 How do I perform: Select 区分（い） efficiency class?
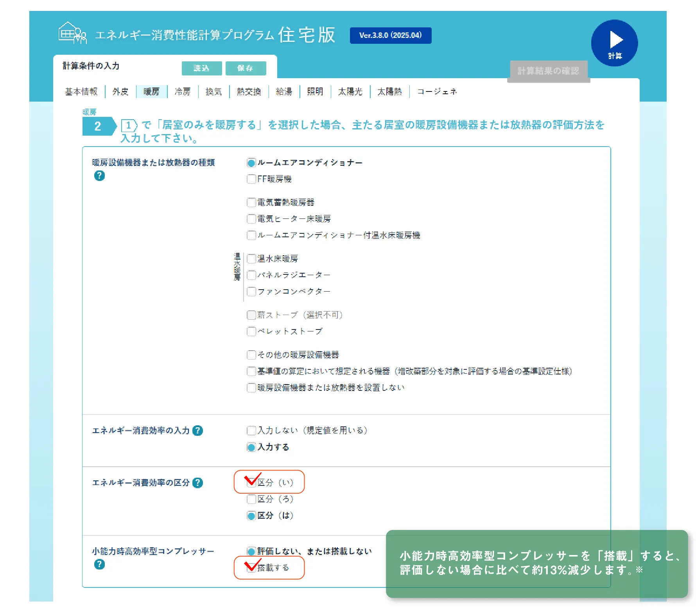pos(251,483)
